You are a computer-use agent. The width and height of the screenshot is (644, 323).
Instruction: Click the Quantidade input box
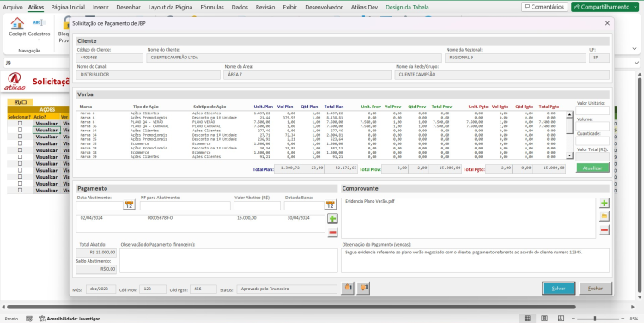(592, 141)
